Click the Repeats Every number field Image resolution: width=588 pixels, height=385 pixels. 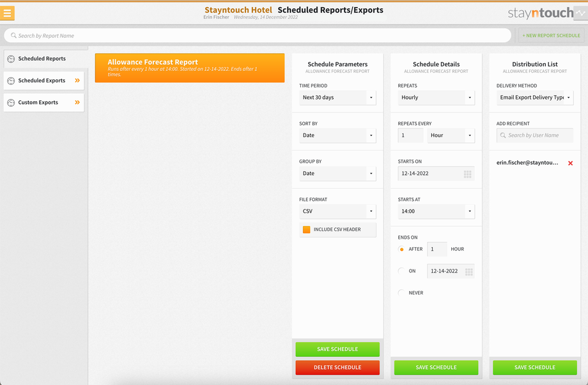[410, 135]
